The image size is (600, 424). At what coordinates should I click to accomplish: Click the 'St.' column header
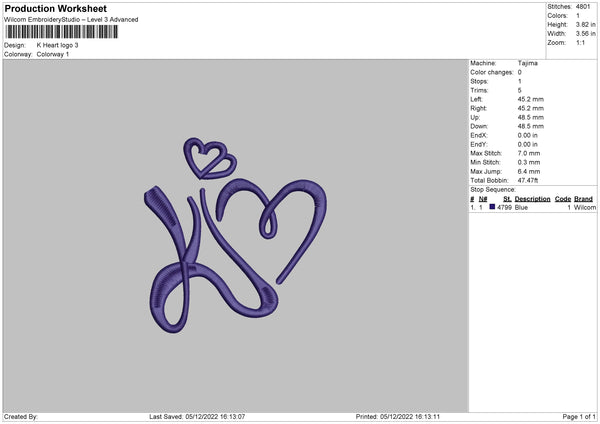tap(507, 199)
